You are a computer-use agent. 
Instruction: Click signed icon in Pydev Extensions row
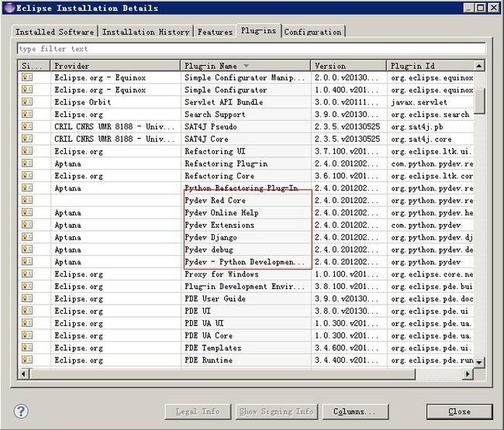[27, 225]
